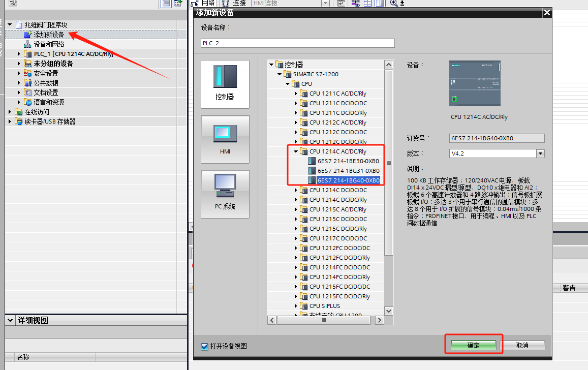Expand the CPU 1215C DC/DC/DC node
588x370 pixels.
[x=295, y=219]
